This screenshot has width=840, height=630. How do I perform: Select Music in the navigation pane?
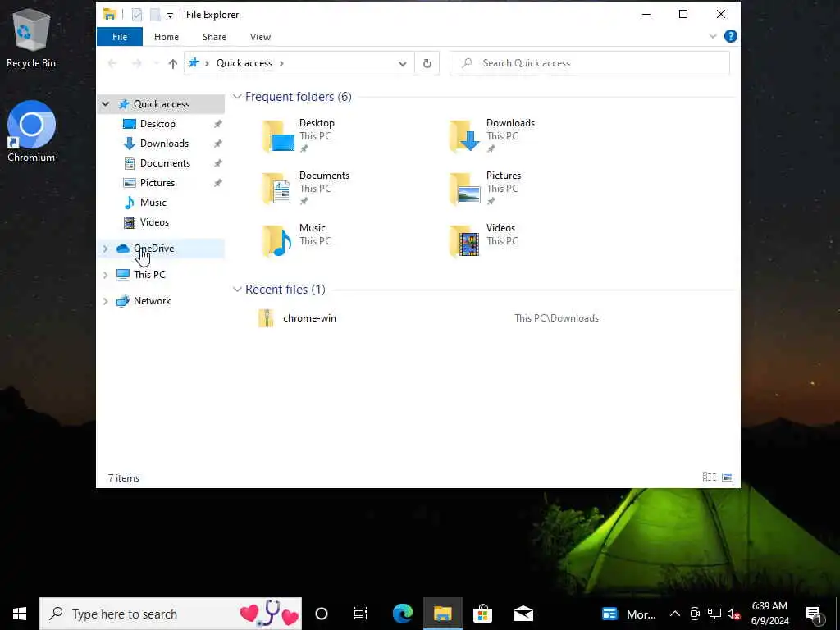click(153, 203)
